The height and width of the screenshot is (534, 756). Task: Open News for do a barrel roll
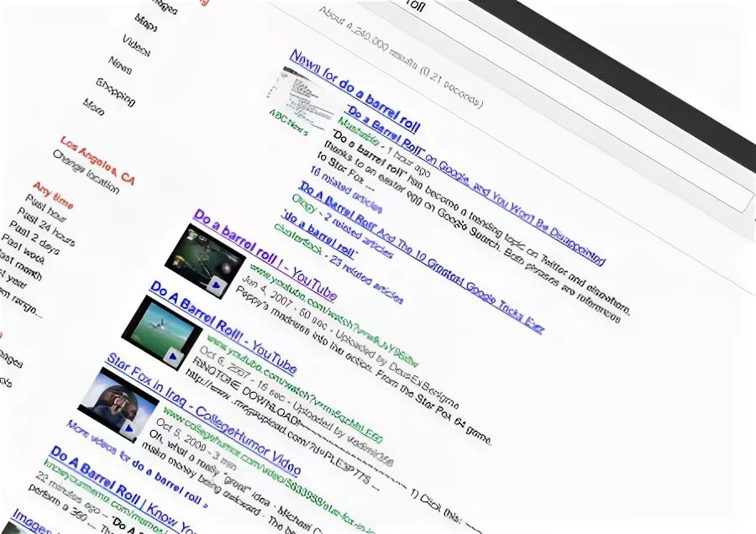(354, 91)
